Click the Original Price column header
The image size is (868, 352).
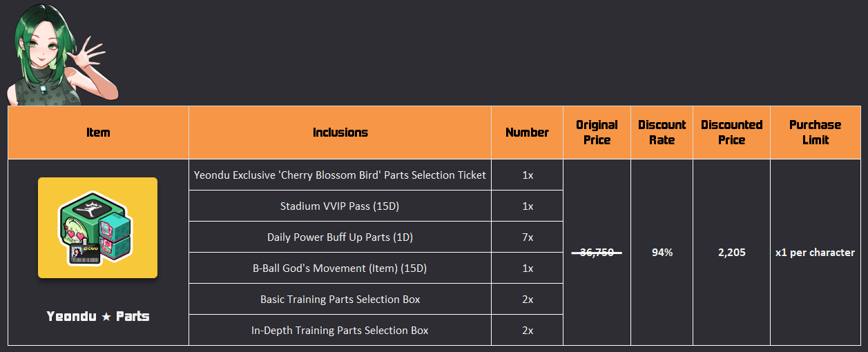point(597,133)
